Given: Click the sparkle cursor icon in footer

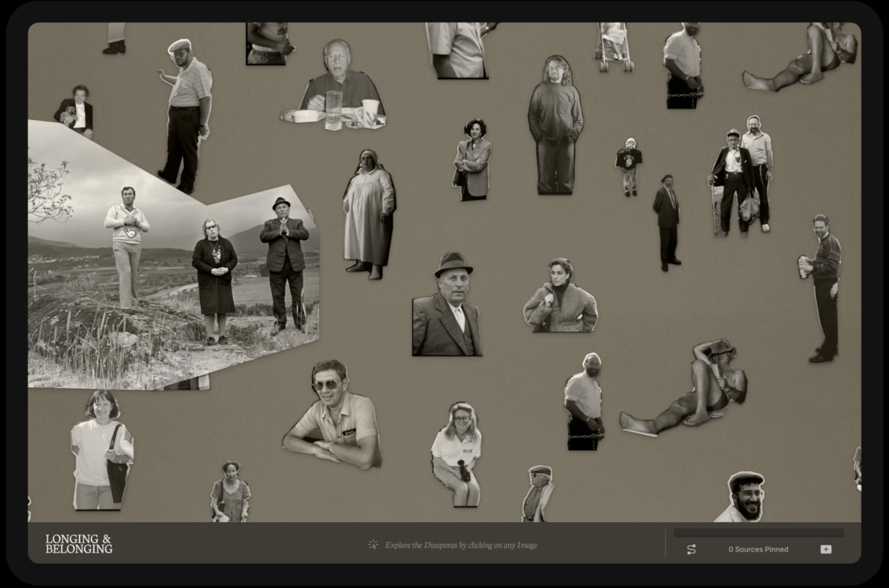Looking at the screenshot, I should coord(373,545).
